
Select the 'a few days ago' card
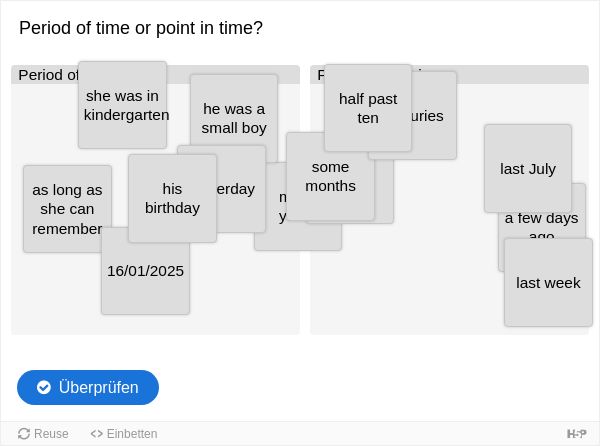click(541, 226)
